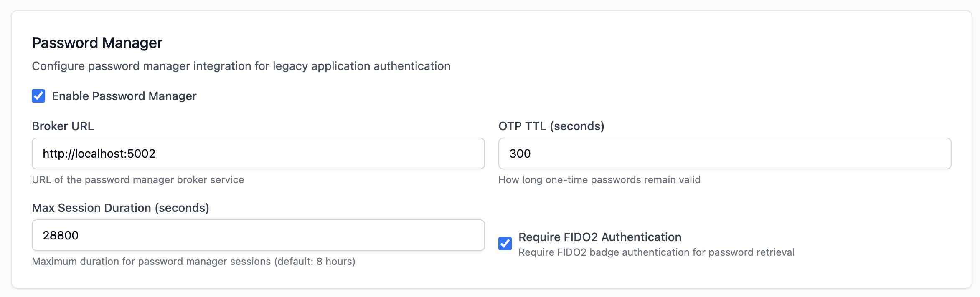Click the broker service URL hint text
The image size is (980, 297).
[x=138, y=180]
